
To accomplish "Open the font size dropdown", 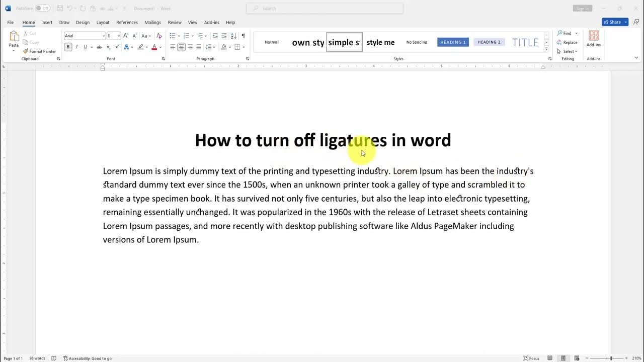I will [x=119, y=36].
